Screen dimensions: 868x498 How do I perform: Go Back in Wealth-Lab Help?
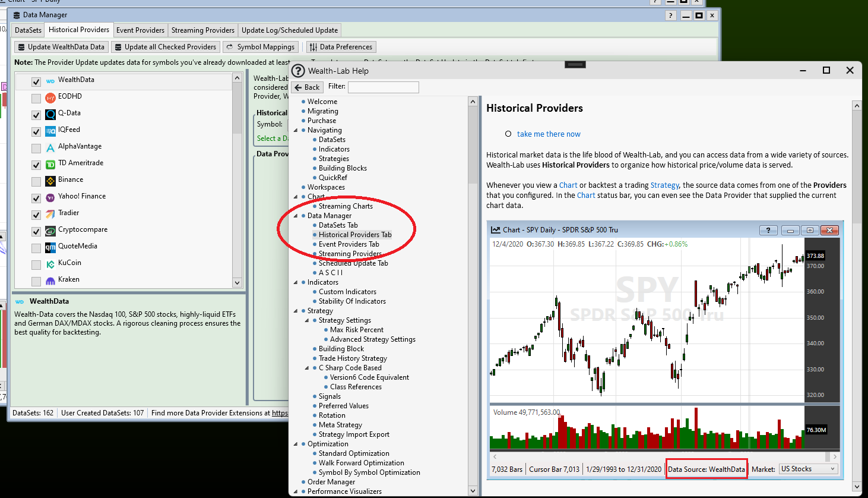click(307, 87)
